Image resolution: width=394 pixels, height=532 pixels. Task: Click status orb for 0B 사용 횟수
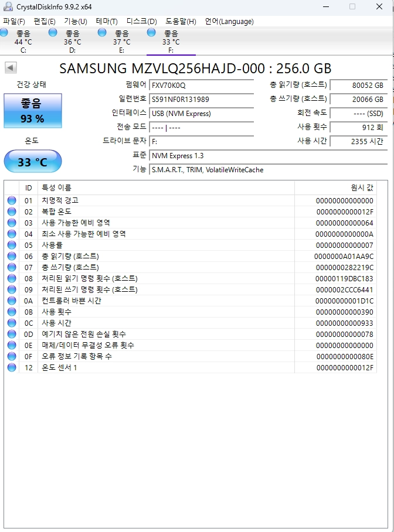12,312
